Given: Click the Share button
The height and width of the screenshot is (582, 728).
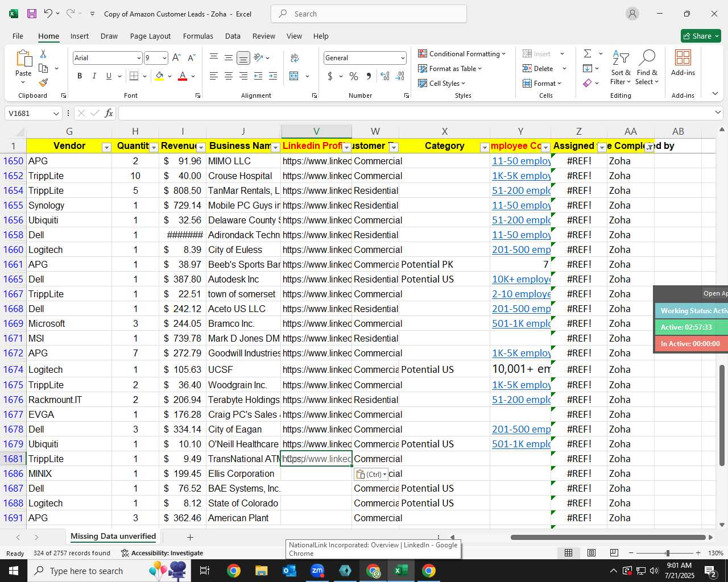Looking at the screenshot, I should click(x=701, y=36).
